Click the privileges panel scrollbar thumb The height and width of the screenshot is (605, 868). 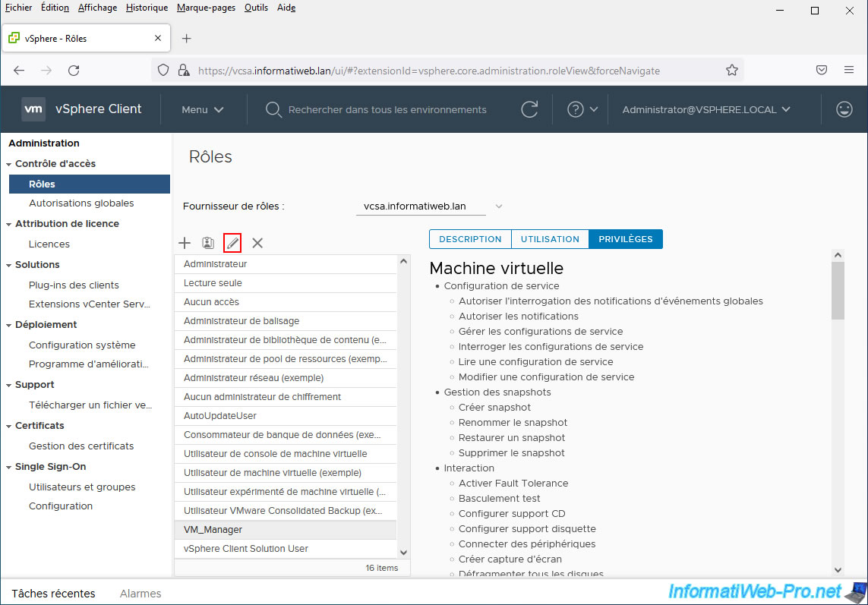point(838,291)
